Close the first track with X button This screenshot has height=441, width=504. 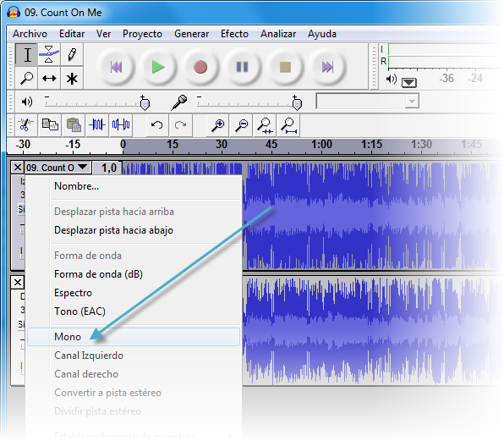pos(18,168)
